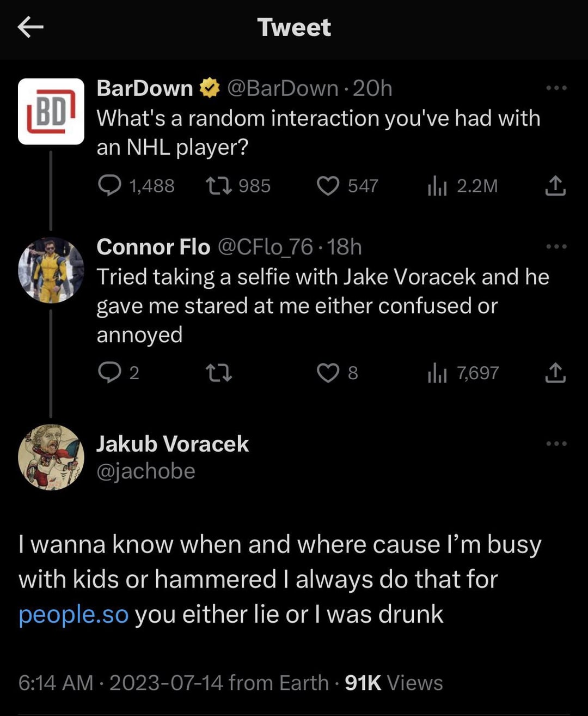Open the people.so link
The height and width of the screenshot is (716, 588).
pyautogui.click(x=73, y=614)
